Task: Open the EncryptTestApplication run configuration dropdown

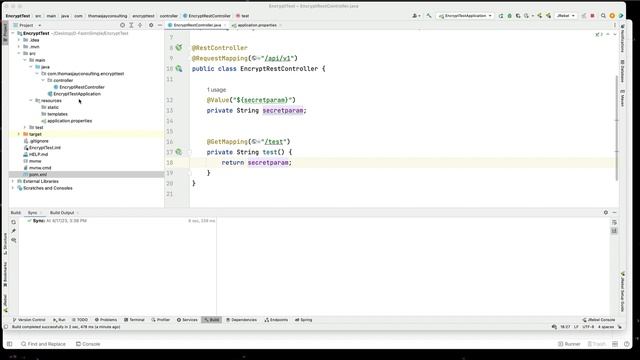Action: click(x=465, y=16)
